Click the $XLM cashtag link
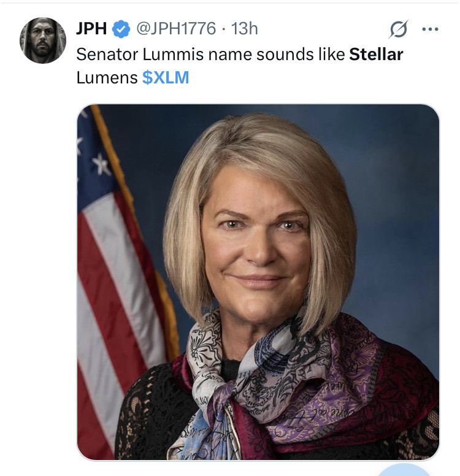The width and height of the screenshot is (460, 476). 166,78
